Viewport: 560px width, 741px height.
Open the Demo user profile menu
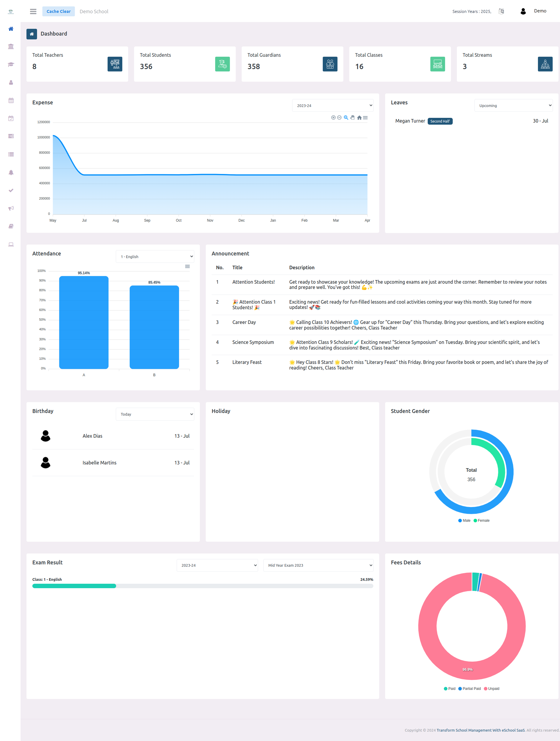click(534, 11)
